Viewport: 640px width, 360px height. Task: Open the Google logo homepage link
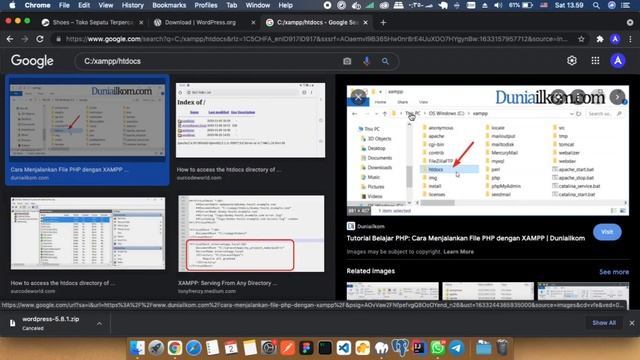[x=32, y=61]
